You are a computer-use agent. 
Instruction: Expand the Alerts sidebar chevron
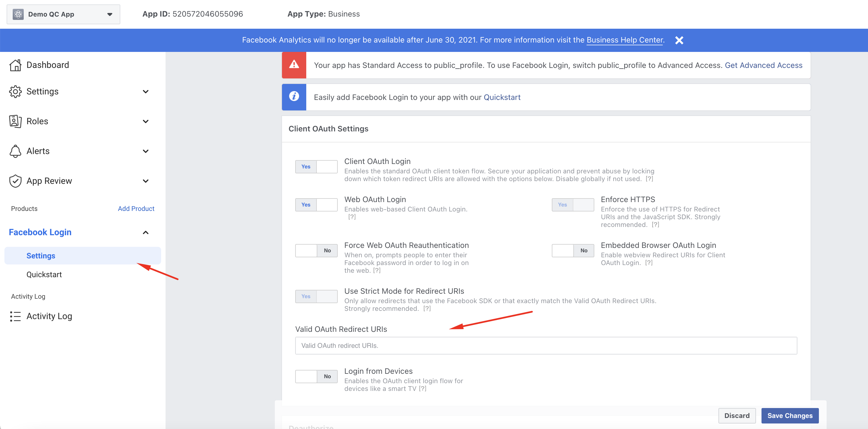tap(146, 151)
